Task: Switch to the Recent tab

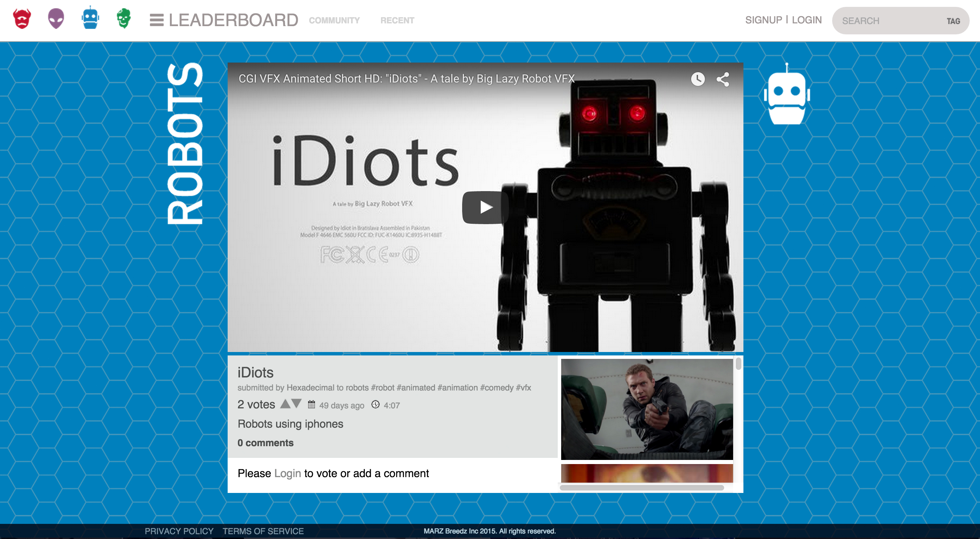Action: [x=397, y=21]
